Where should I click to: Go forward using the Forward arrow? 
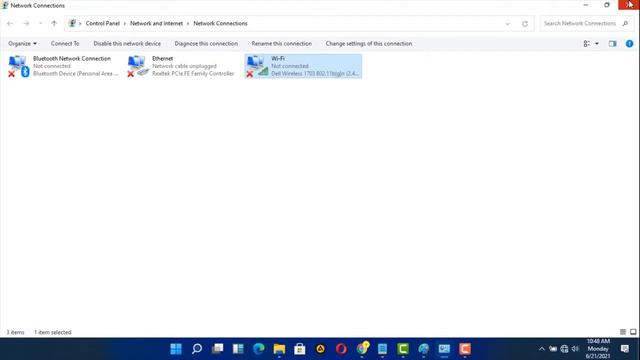(x=26, y=24)
